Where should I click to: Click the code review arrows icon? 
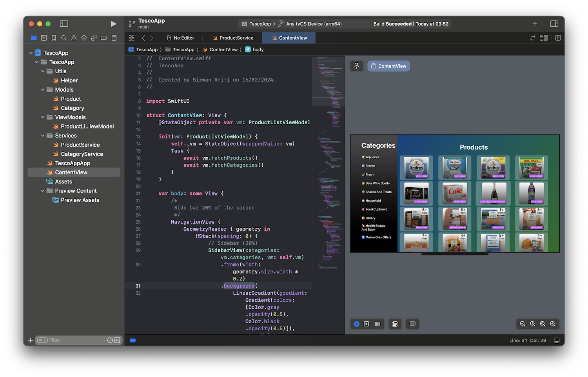pyautogui.click(x=533, y=38)
